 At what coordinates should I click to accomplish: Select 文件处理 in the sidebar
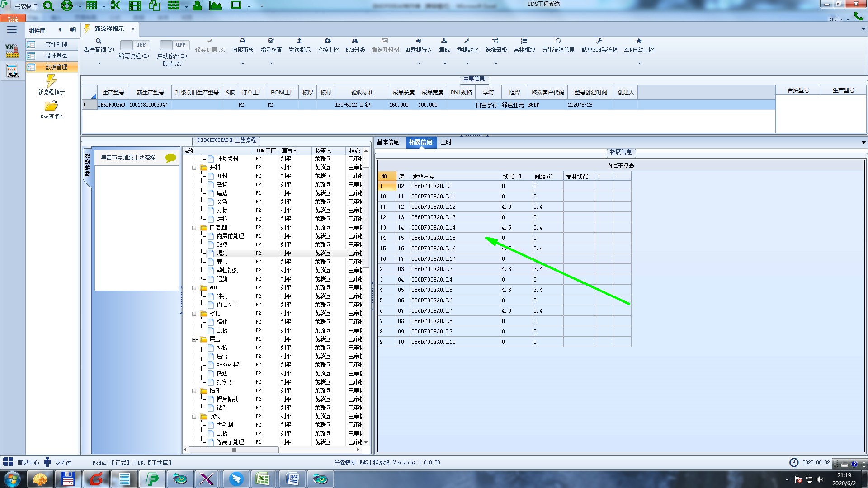[x=56, y=44]
